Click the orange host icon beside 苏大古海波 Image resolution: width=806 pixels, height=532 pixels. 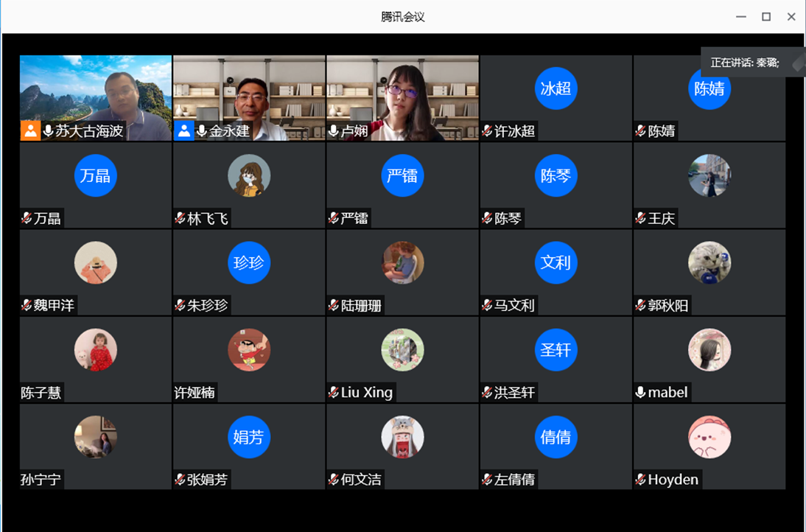30,131
